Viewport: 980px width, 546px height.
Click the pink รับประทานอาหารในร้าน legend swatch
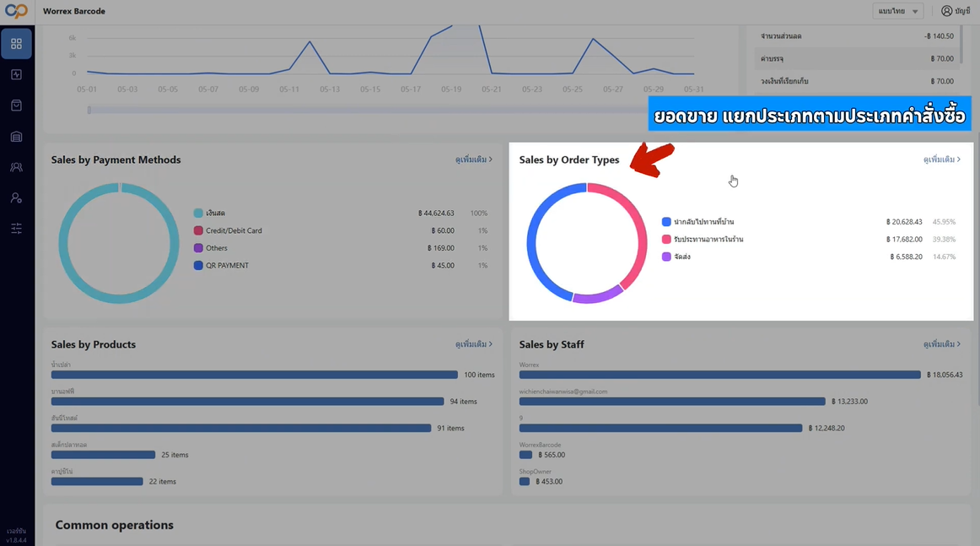666,240
